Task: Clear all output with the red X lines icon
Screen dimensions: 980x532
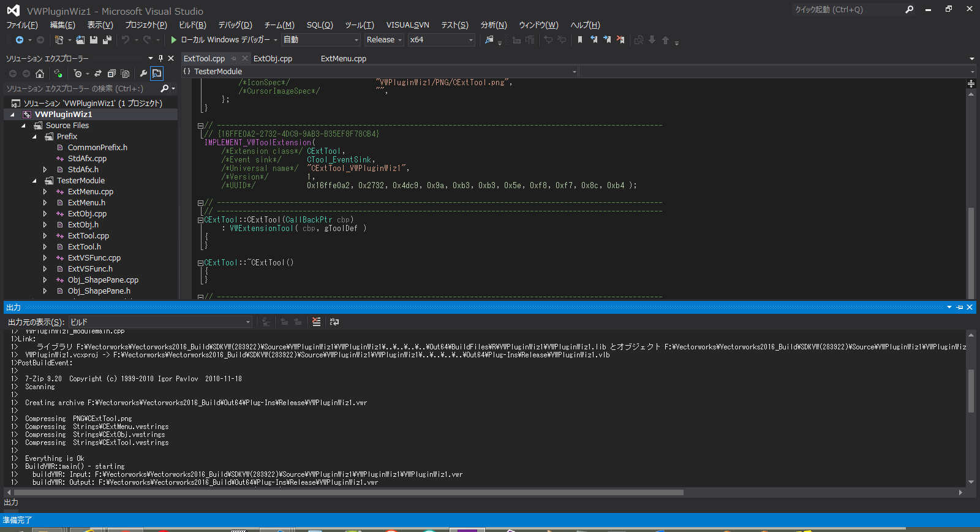Action: pos(316,322)
